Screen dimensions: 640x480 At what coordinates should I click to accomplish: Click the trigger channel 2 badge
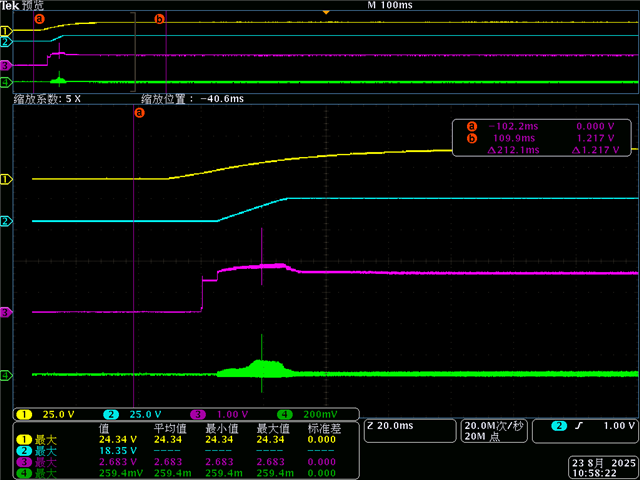pyautogui.click(x=559, y=426)
